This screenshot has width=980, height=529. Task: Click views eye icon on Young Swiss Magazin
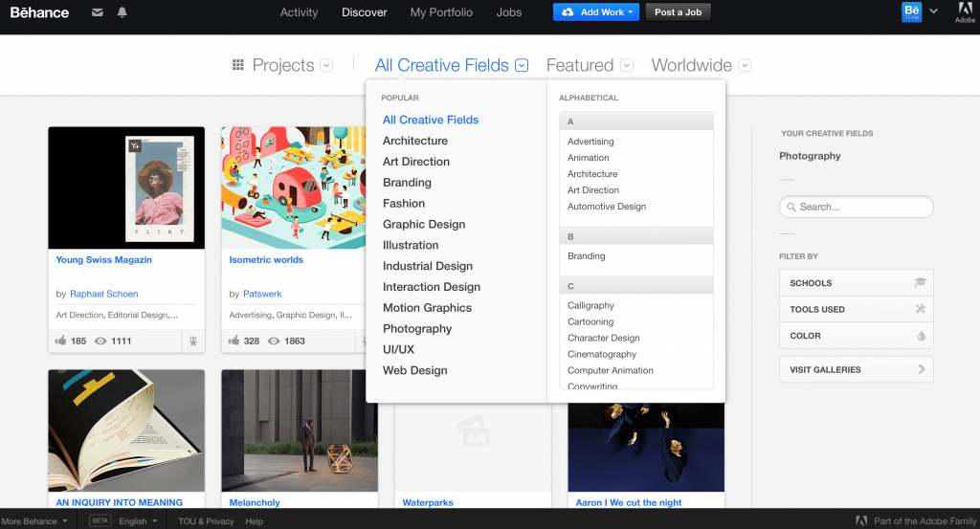[100, 341]
